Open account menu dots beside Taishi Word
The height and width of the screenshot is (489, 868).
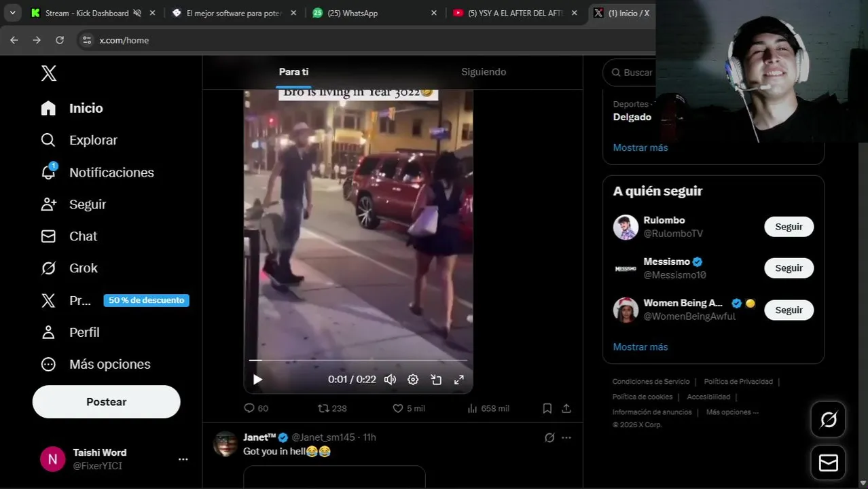pyautogui.click(x=183, y=459)
